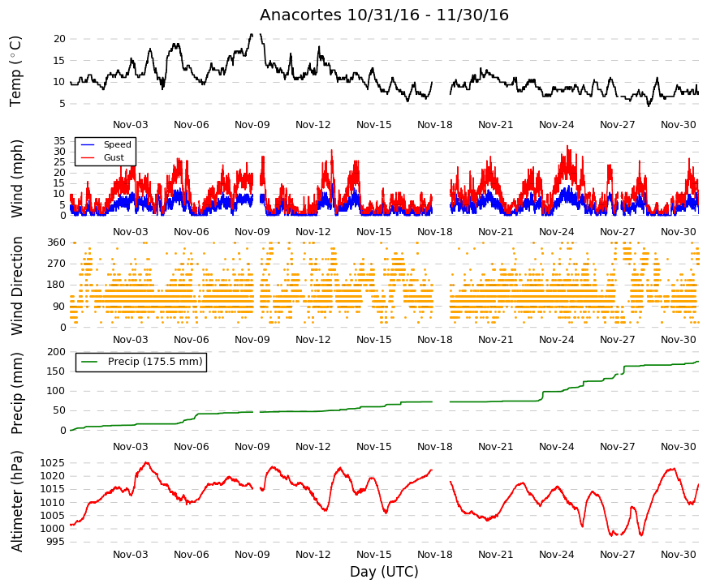Screen dimensions: 707x588
Task: Click the red Gust legend line
Action: pyautogui.click(x=87, y=157)
